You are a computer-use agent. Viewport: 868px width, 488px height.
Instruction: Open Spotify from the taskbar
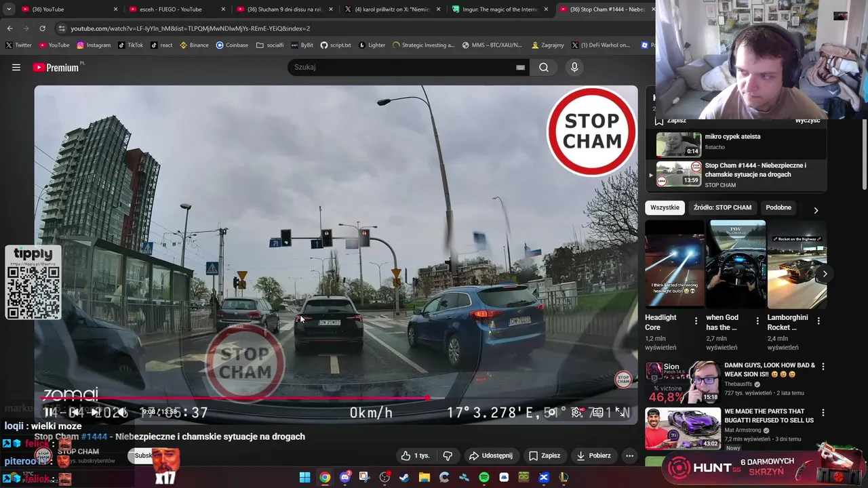484,477
